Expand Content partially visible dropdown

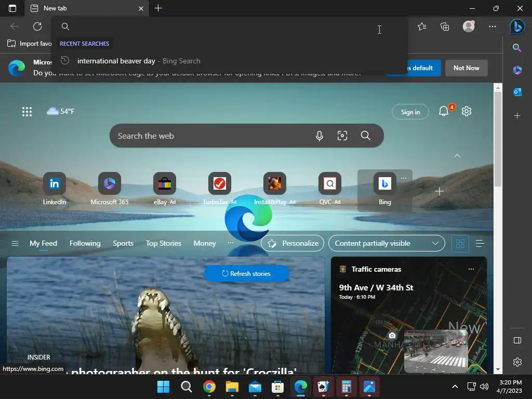[x=387, y=243]
